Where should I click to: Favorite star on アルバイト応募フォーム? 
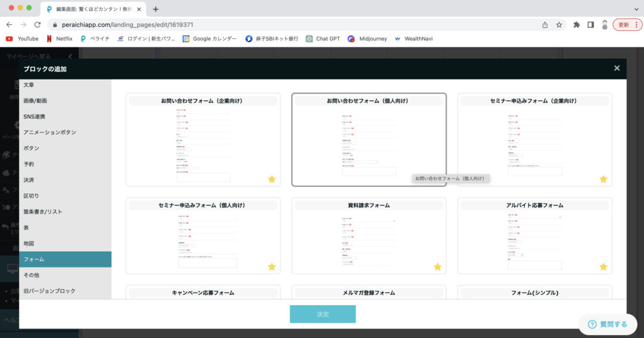[603, 267]
